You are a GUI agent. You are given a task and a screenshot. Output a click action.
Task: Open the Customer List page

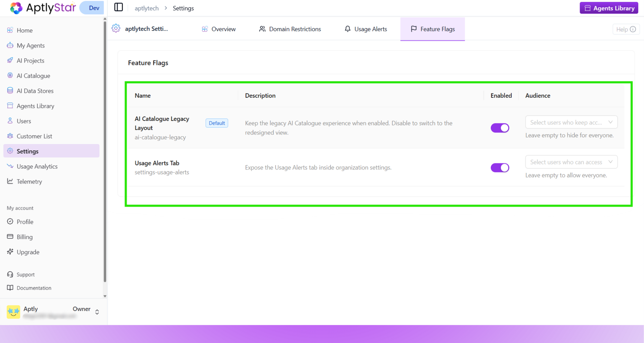point(34,136)
